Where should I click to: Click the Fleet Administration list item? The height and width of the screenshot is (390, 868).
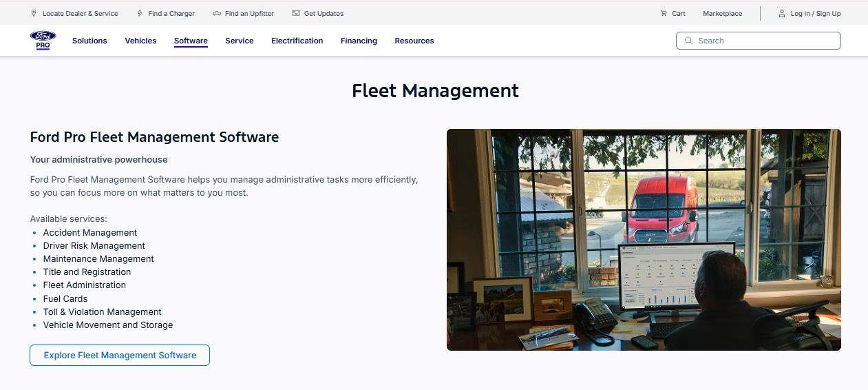pos(85,285)
